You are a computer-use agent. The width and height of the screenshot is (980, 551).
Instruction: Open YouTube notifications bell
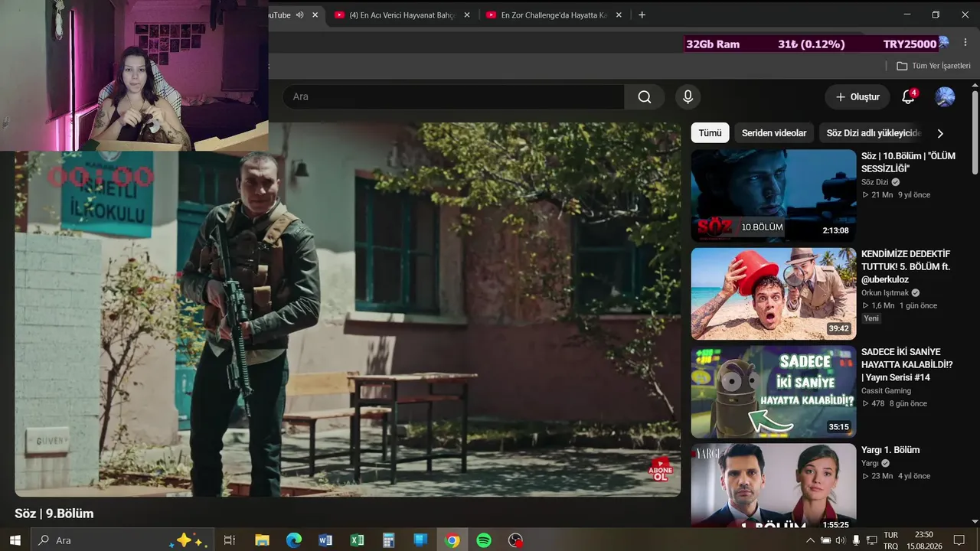coord(908,97)
